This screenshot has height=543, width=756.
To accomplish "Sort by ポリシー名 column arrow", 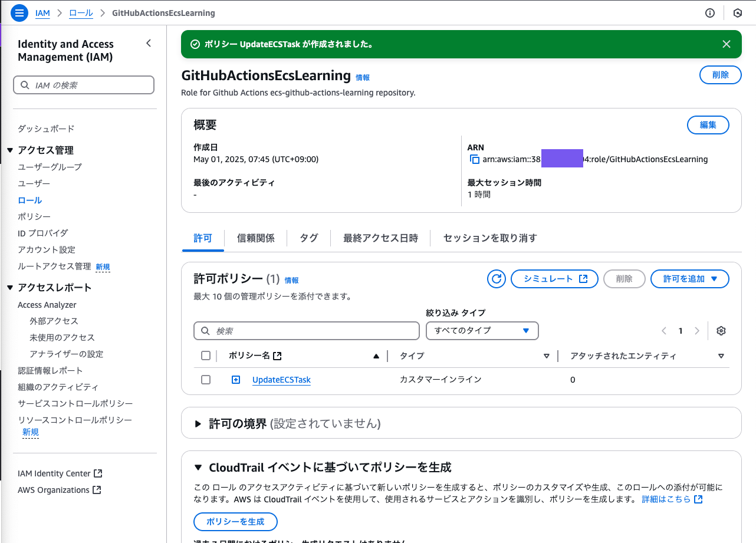I will pos(376,356).
